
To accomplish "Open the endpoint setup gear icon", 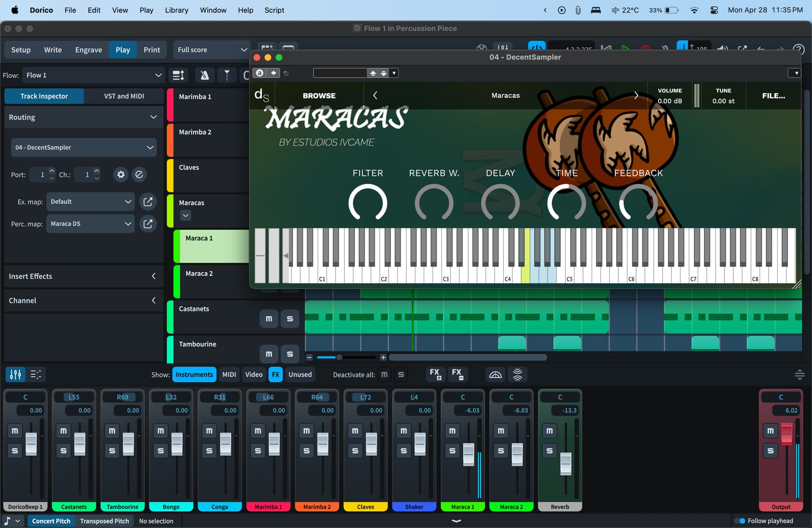I will [121, 175].
